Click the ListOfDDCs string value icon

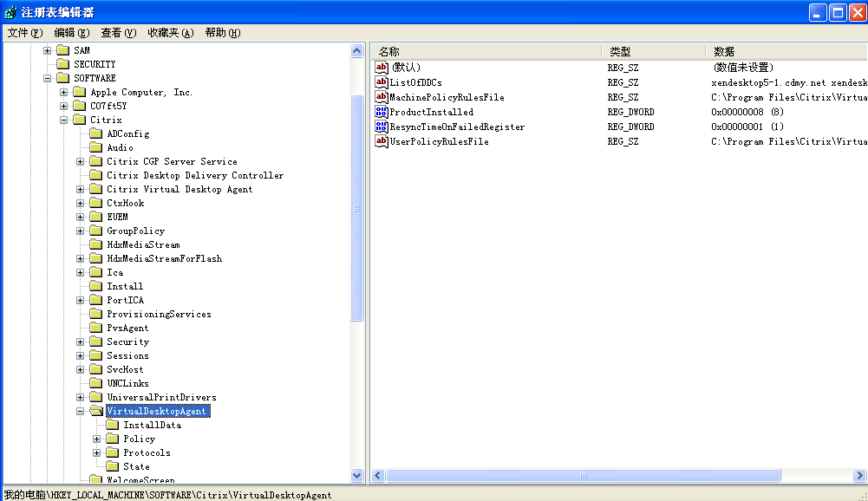(x=381, y=82)
